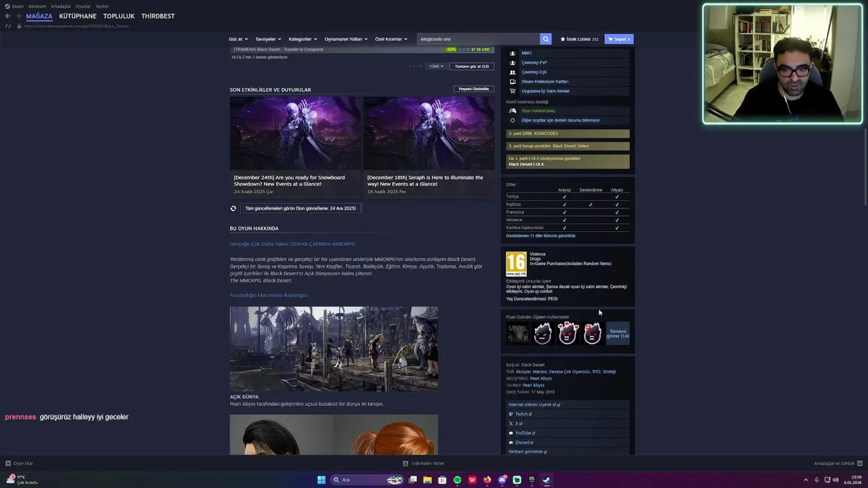Open the Discord link icon
This screenshot has width=868, height=488.
click(511, 443)
